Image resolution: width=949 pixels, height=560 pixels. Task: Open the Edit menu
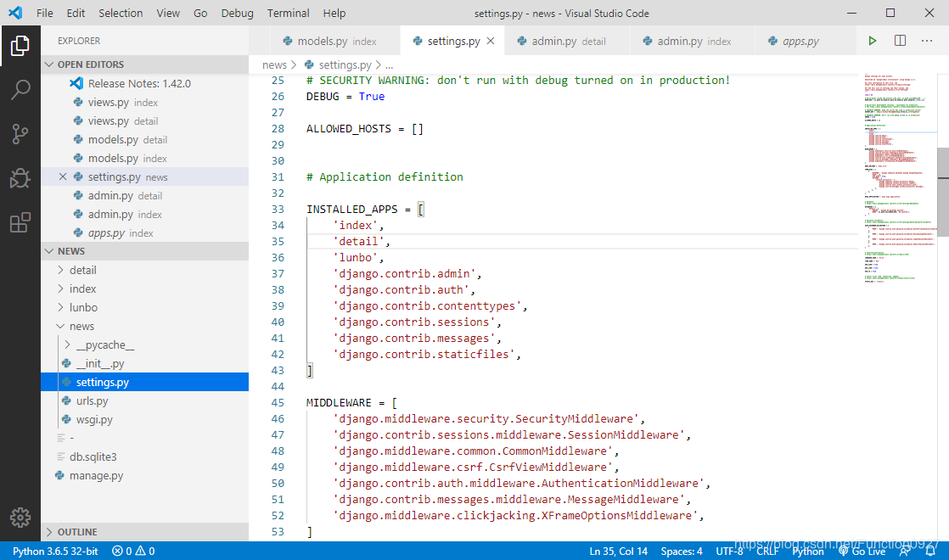pos(76,13)
